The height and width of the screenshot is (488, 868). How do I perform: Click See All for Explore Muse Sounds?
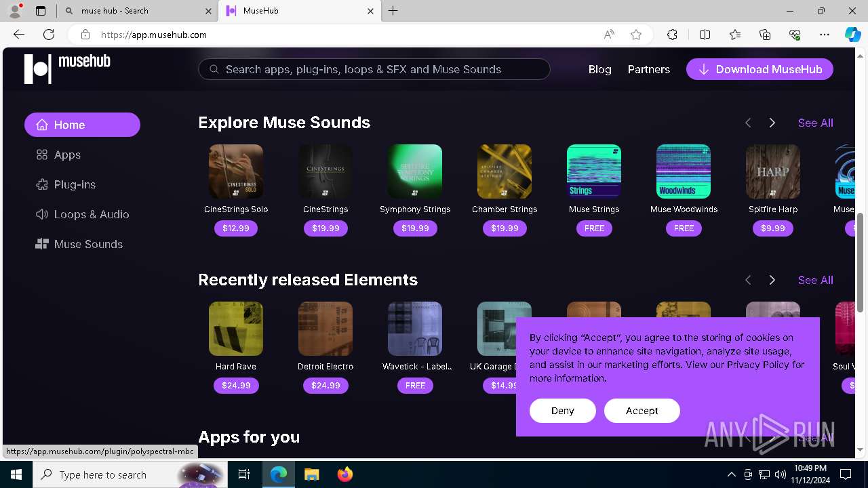click(x=816, y=123)
